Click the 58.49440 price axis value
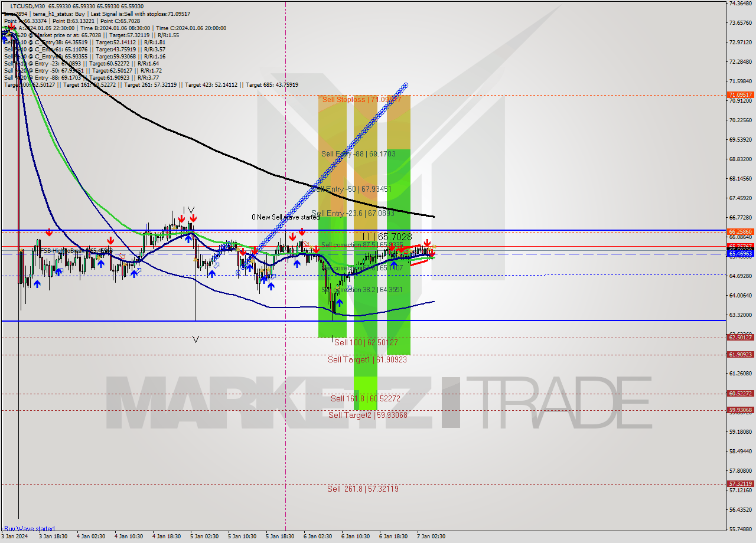 [x=741, y=451]
